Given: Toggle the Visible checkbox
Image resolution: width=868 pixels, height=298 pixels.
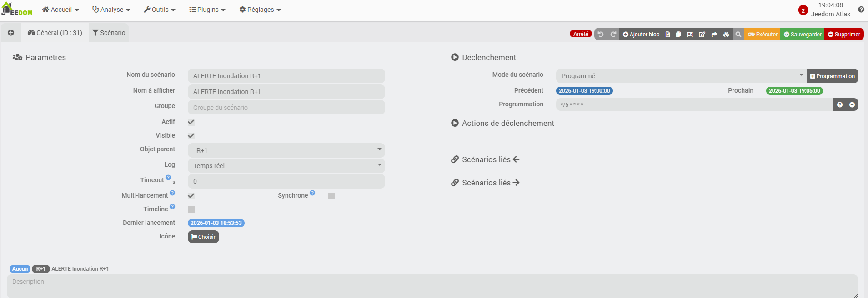Looking at the screenshot, I should tap(191, 136).
